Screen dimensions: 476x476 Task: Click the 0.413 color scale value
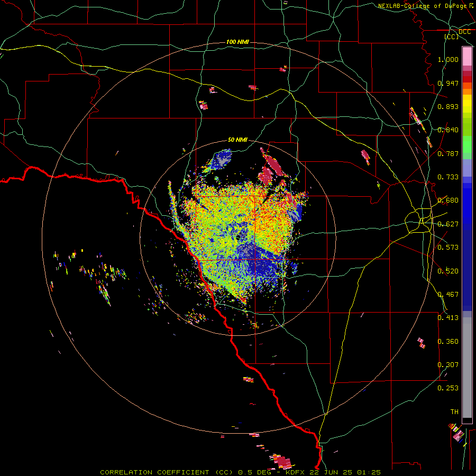pyautogui.click(x=448, y=318)
